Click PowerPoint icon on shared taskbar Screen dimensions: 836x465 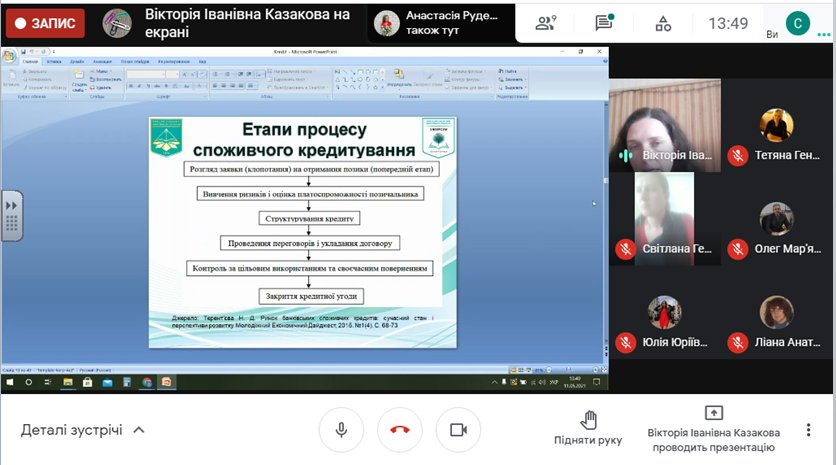[x=166, y=382]
